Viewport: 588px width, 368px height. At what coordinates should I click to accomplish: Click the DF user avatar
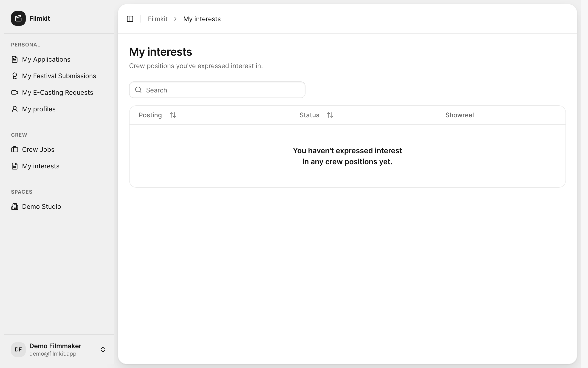(x=18, y=350)
